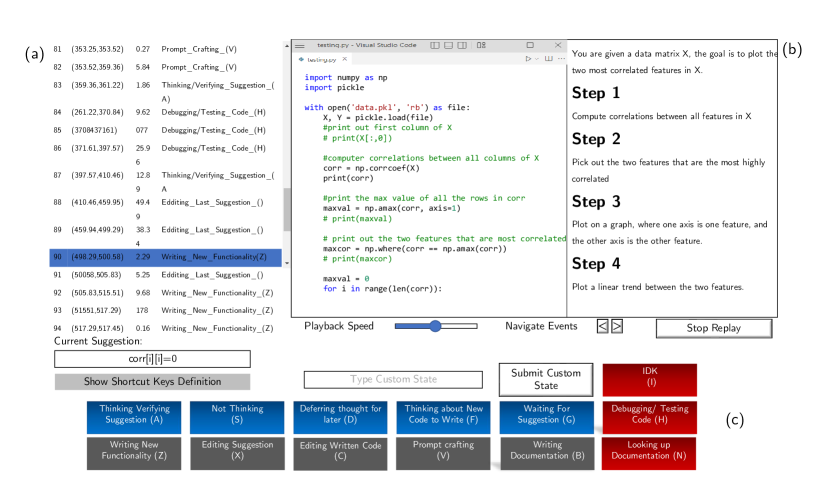
Task: Close the testing.py editor tab
Action: [x=344, y=59]
